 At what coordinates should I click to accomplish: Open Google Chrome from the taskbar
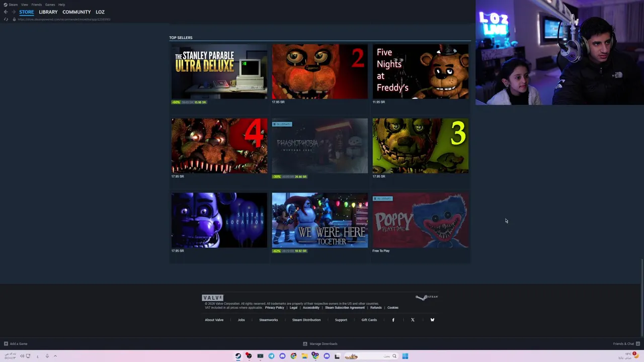coord(293,356)
